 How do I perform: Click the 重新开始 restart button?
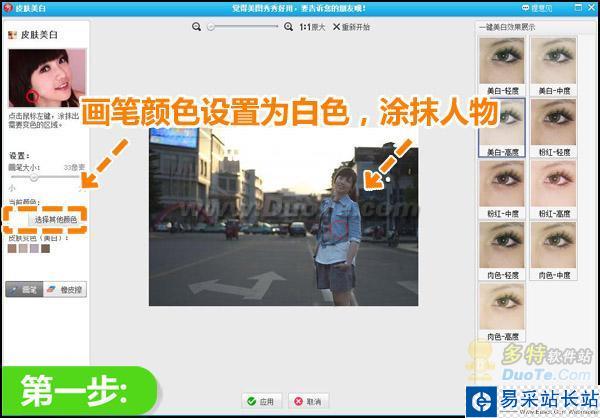pos(351,27)
